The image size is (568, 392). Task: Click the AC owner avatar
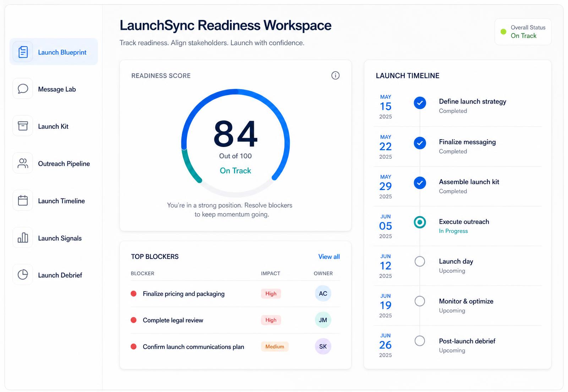(x=323, y=293)
